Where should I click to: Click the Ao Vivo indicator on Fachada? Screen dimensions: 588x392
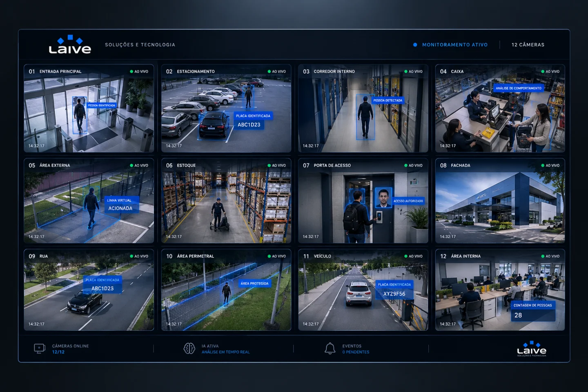pyautogui.click(x=550, y=165)
